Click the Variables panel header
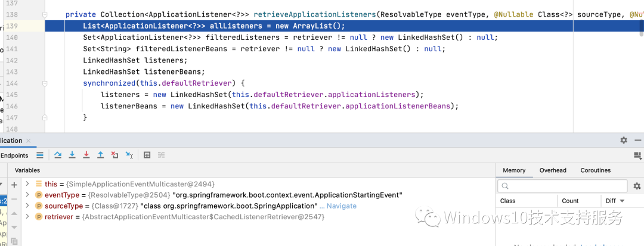 click(x=27, y=170)
